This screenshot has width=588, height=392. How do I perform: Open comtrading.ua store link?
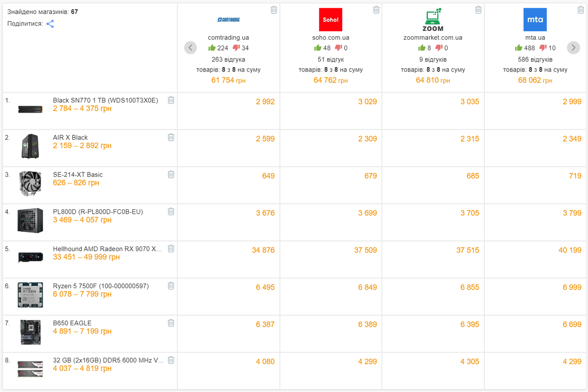tap(229, 37)
